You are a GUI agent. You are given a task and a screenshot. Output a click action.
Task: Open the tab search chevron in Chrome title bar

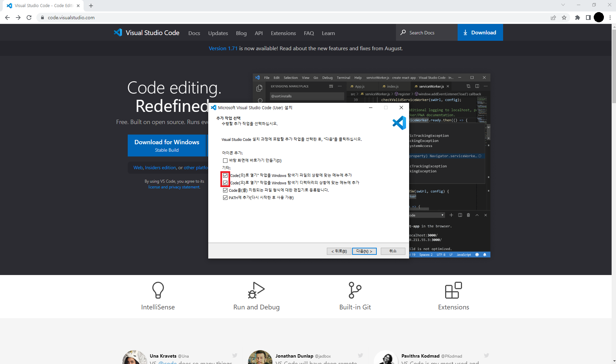pos(563,5)
